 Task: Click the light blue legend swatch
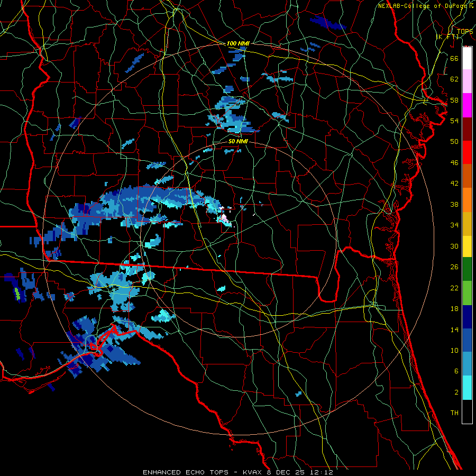tap(467, 364)
